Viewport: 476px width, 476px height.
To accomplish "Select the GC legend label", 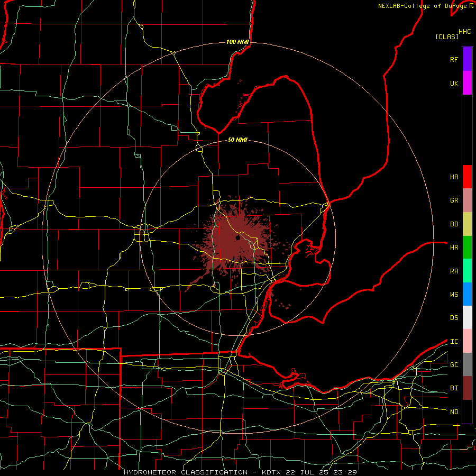I will [x=454, y=365].
